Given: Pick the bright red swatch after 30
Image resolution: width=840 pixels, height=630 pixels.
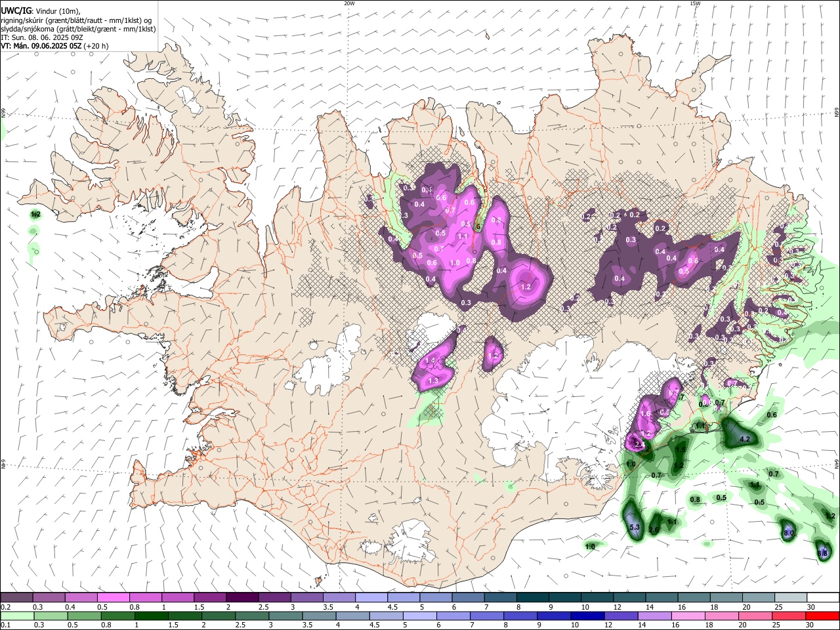Looking at the screenshot, I should pyautogui.click(x=822, y=616).
